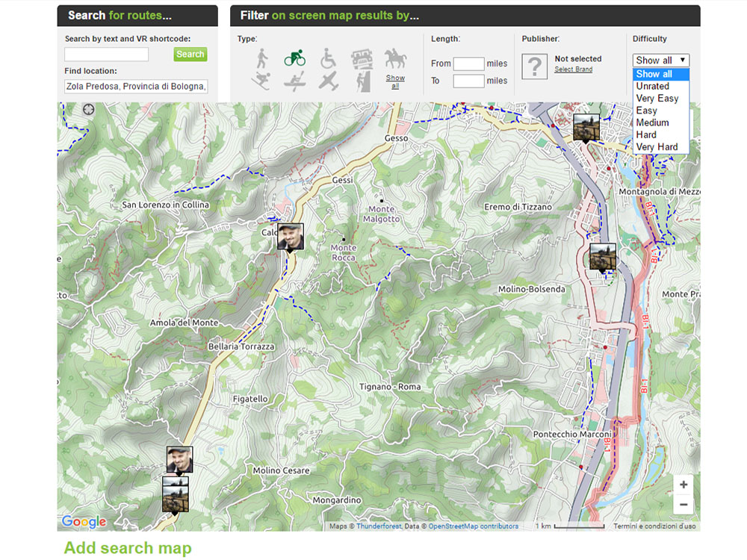Screen dimensions: 747x560
Task: Zoom out with the map minus button
Action: [x=683, y=505]
